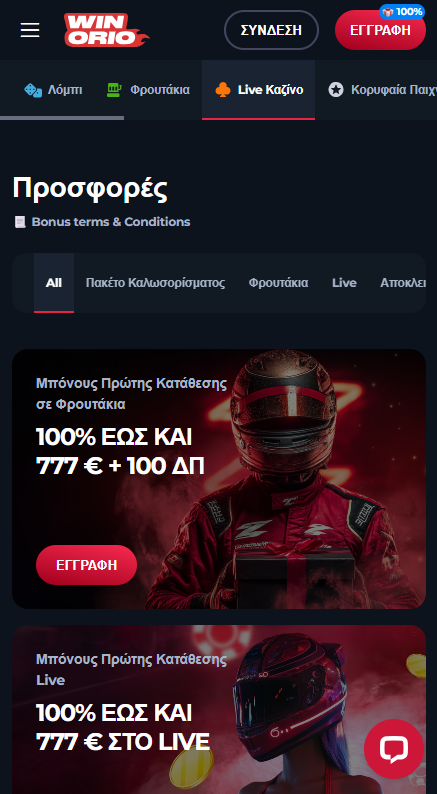Select the Λόμπι navigation tab
This screenshot has width=437, height=794.
click(x=53, y=90)
